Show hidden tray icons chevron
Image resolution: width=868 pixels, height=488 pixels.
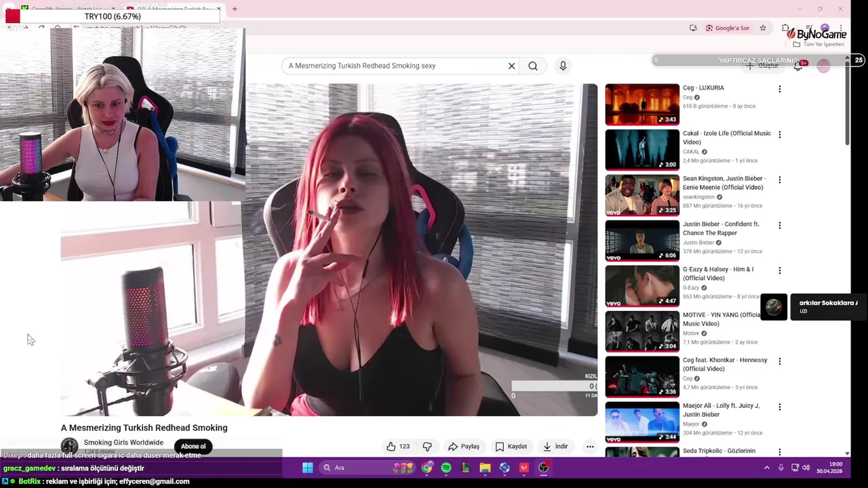tap(767, 468)
